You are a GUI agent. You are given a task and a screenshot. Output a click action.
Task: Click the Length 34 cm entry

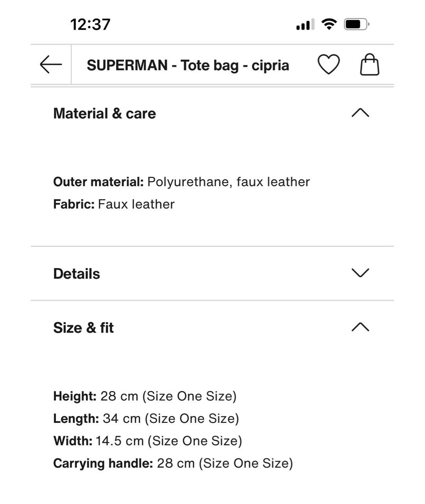point(146,419)
